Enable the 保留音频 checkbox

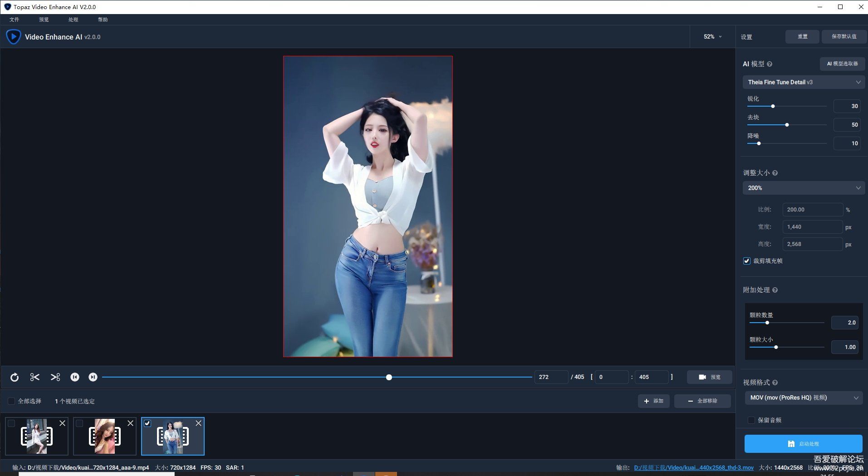(751, 420)
